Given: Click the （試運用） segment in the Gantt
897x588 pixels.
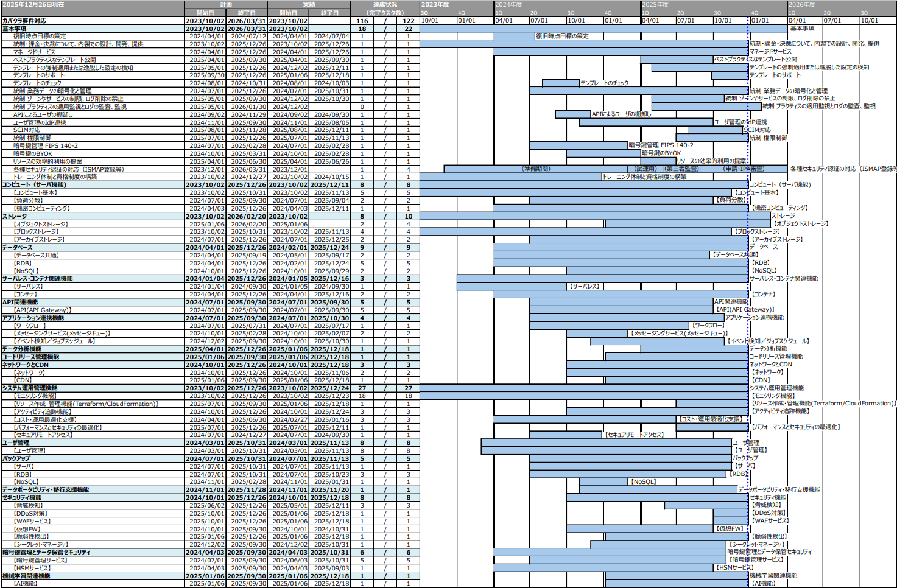Looking at the screenshot, I should coord(645,169).
